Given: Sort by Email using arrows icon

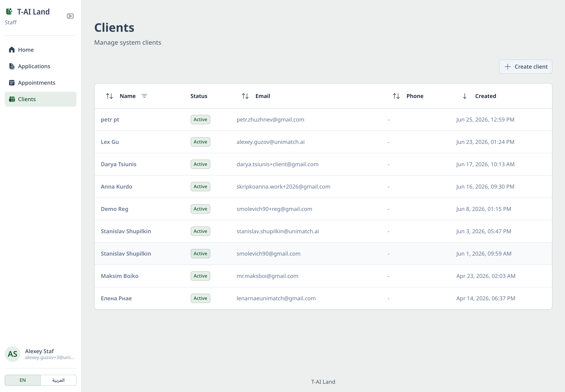Looking at the screenshot, I should [245, 96].
